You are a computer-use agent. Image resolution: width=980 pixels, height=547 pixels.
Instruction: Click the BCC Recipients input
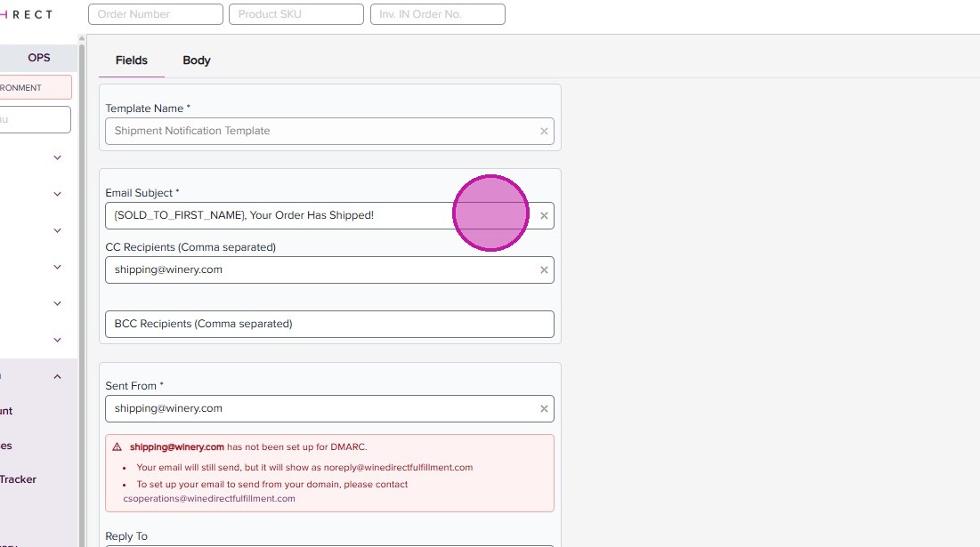[329, 324]
